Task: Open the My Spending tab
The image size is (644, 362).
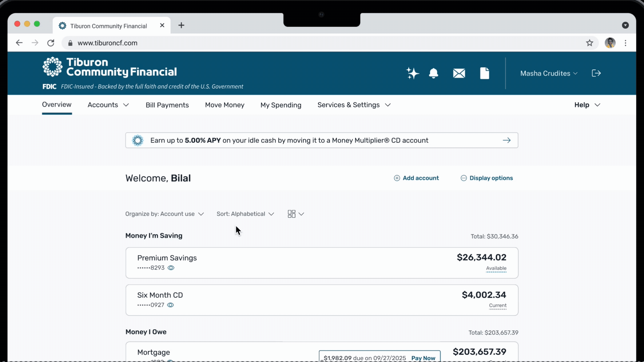Action: coord(281,105)
